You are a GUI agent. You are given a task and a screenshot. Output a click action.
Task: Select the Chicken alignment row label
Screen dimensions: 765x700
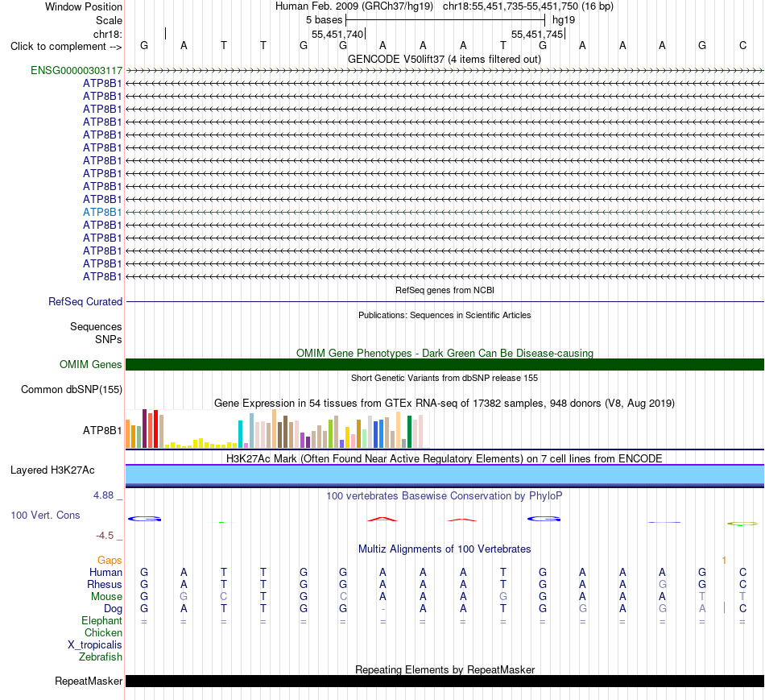(x=103, y=632)
